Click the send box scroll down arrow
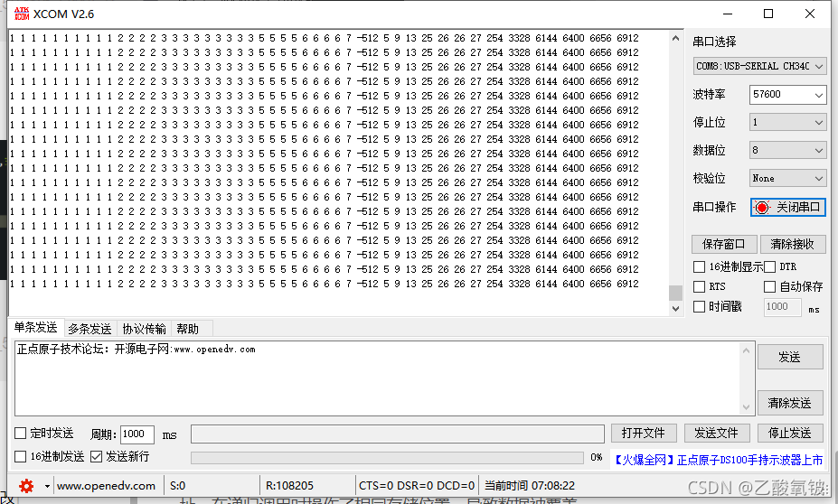838x504 pixels. coord(746,407)
